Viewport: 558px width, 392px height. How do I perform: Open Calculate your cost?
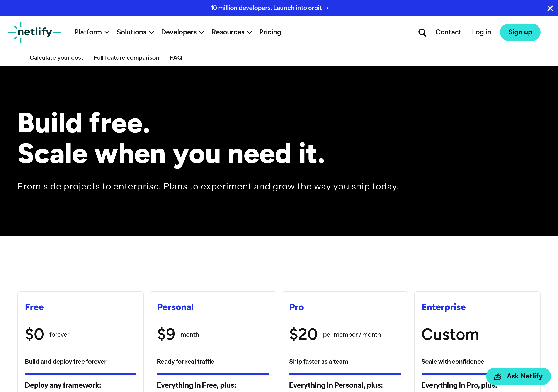(56, 57)
